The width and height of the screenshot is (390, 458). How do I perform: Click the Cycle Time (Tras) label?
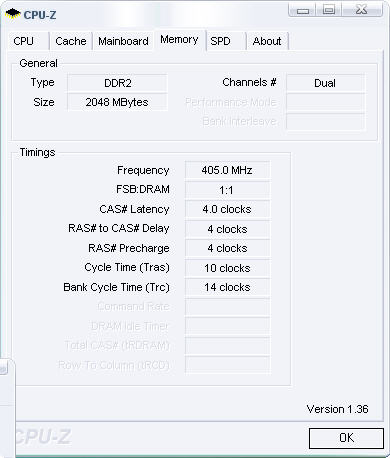tap(127, 267)
